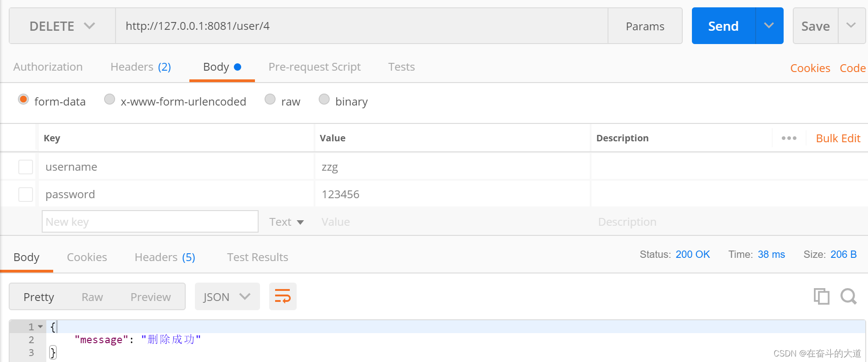
Task: Open the response Cookies tab
Action: 87,257
